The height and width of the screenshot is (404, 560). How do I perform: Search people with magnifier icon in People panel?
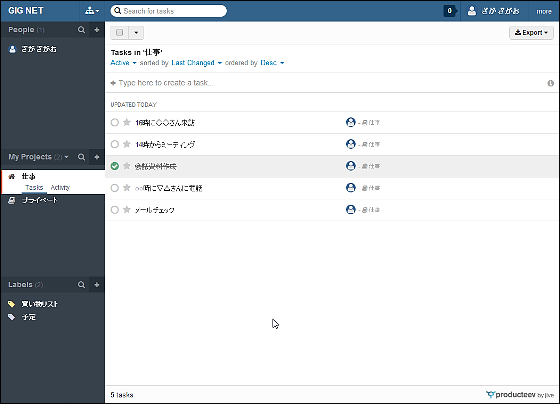click(x=81, y=30)
